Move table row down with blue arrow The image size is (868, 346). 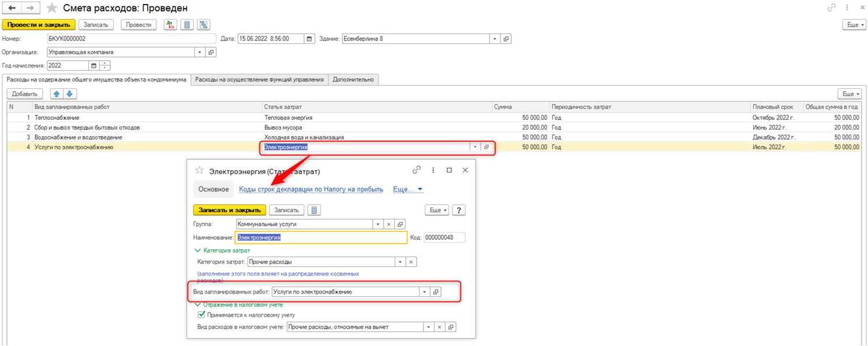coord(69,94)
